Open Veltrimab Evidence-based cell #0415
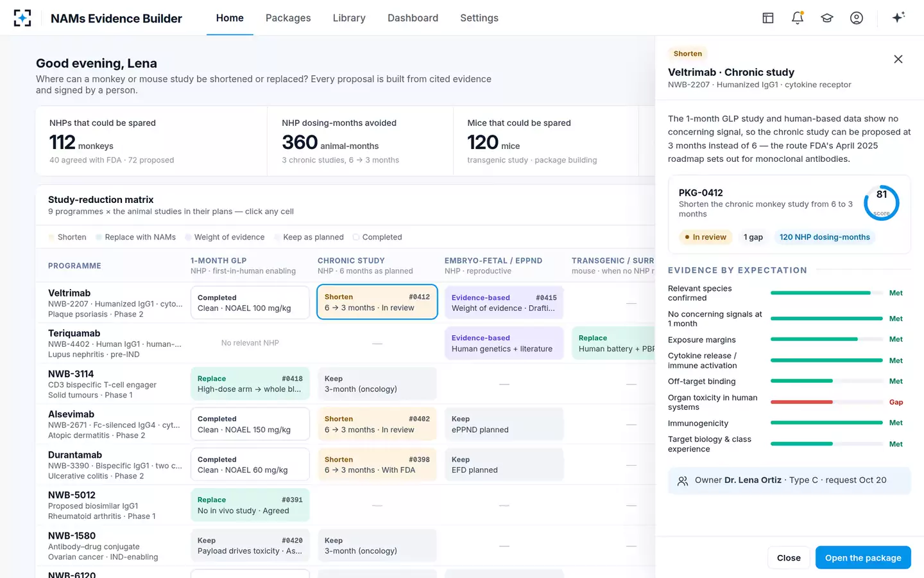This screenshot has height=578, width=924. (x=504, y=302)
